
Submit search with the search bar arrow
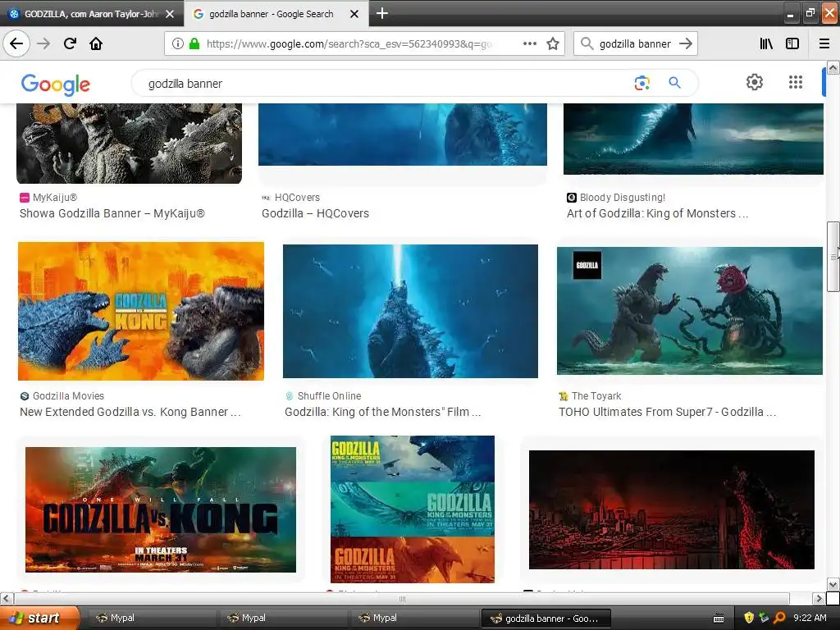pos(686,44)
